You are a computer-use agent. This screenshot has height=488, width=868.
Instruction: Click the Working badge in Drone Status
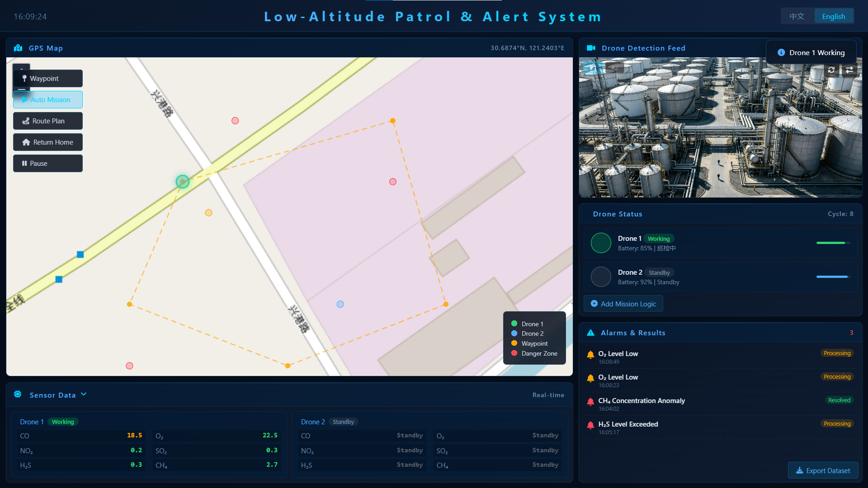(659, 239)
